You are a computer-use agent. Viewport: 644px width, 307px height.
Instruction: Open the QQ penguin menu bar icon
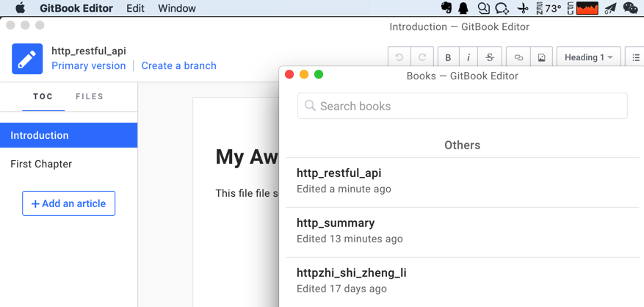click(463, 8)
